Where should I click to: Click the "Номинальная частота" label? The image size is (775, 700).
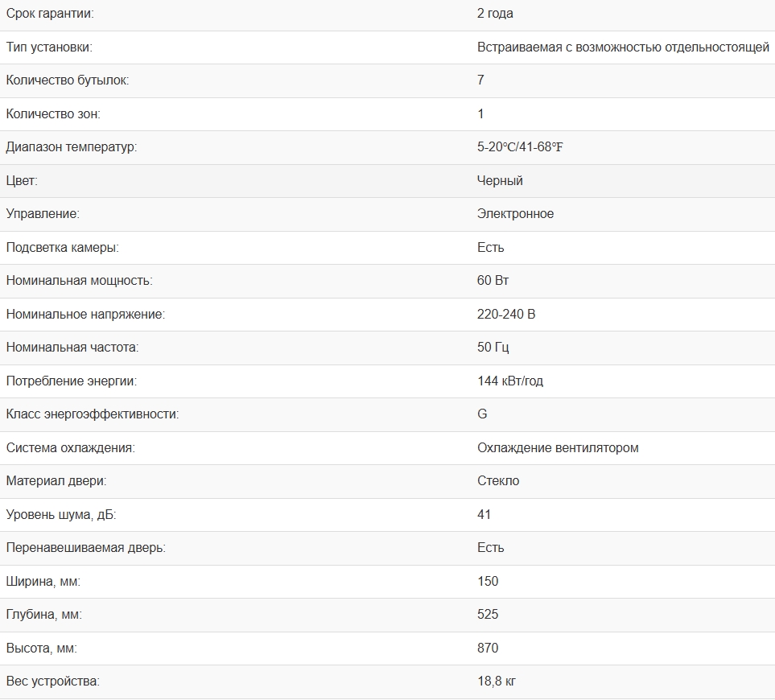pos(72,348)
